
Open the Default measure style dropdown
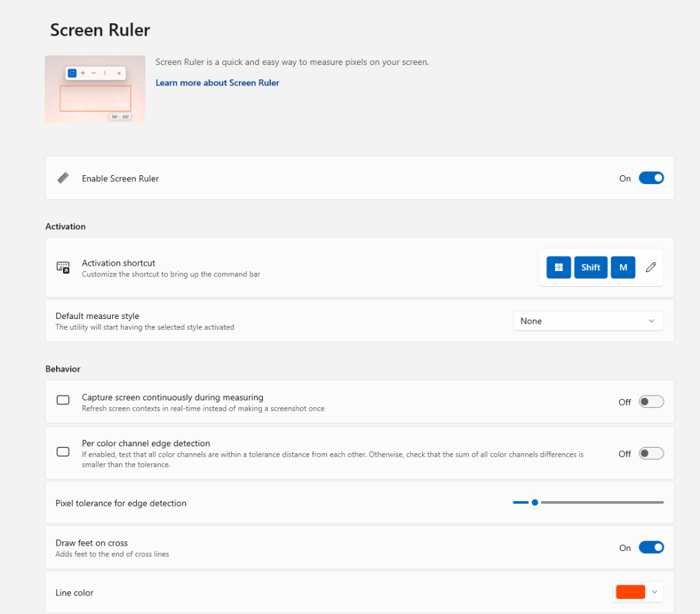pos(588,320)
